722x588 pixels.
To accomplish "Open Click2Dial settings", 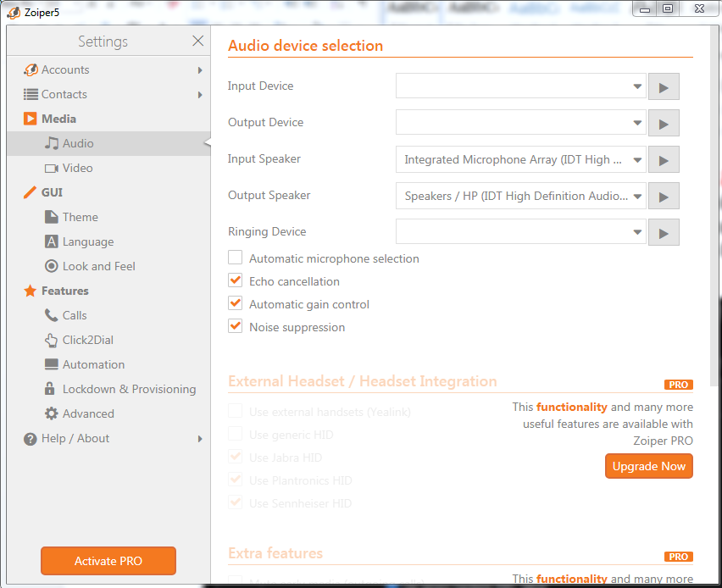I will 108,340.
